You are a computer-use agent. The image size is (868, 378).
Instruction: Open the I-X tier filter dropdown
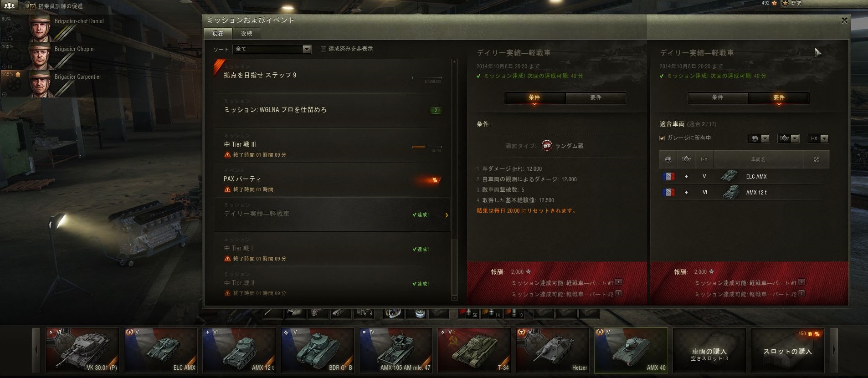[x=818, y=138]
